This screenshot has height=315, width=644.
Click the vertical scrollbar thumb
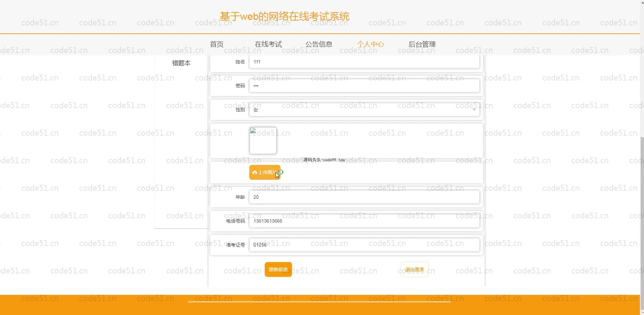(642, 223)
